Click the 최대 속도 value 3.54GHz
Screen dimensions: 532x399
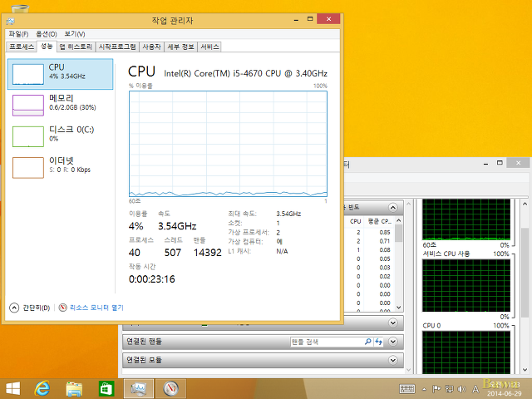click(x=288, y=214)
